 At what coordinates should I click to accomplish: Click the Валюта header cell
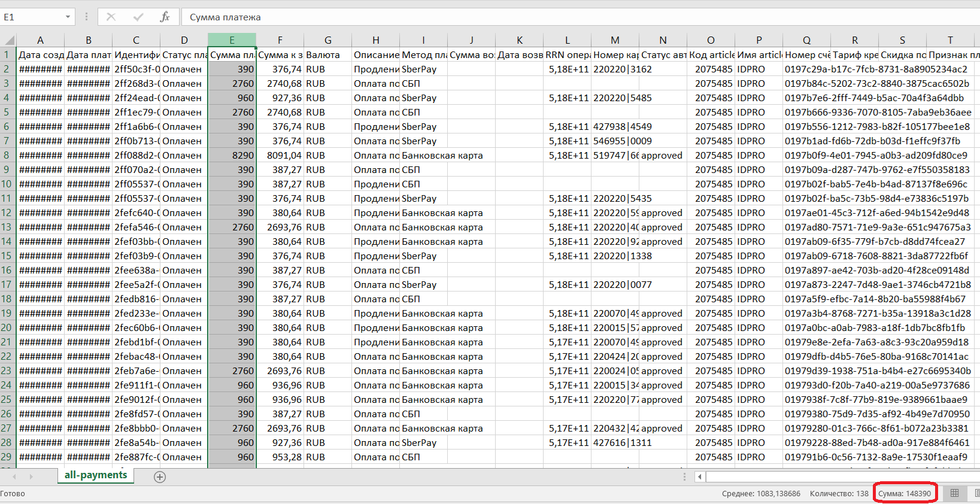(x=327, y=54)
